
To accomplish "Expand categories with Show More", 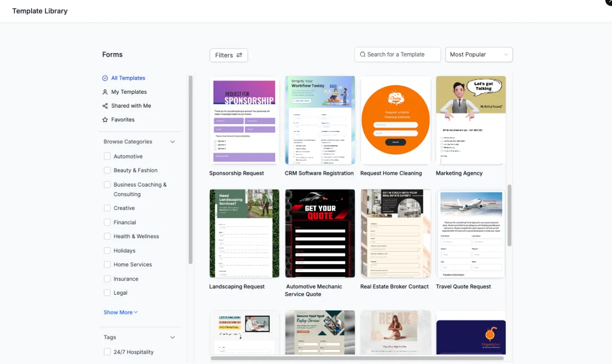I will tap(120, 313).
